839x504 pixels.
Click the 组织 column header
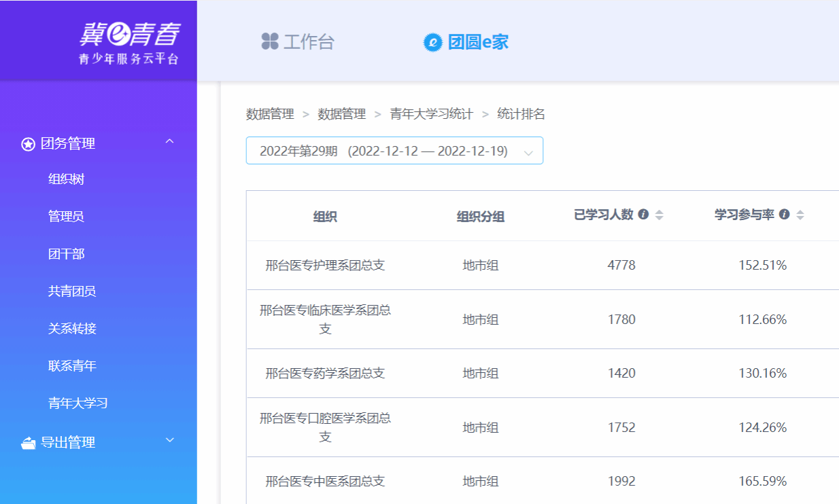click(x=325, y=217)
